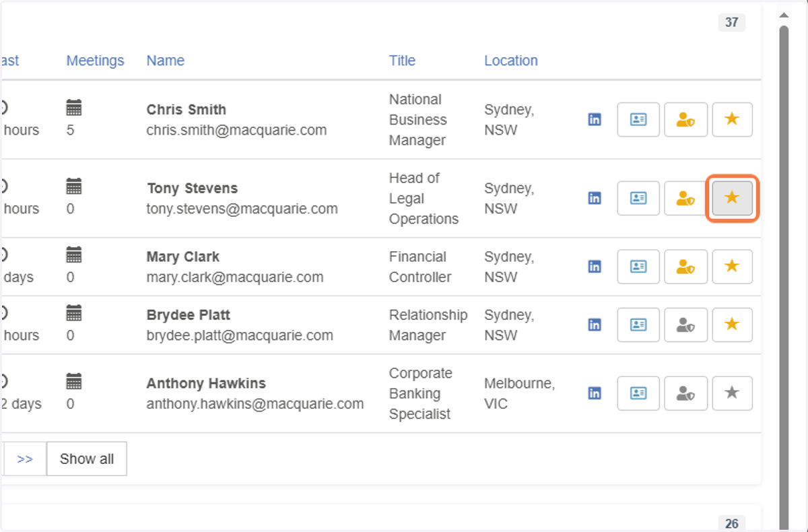808x532 pixels.
Task: Click email anthony.hawkins@macquarie.com
Action: point(255,404)
